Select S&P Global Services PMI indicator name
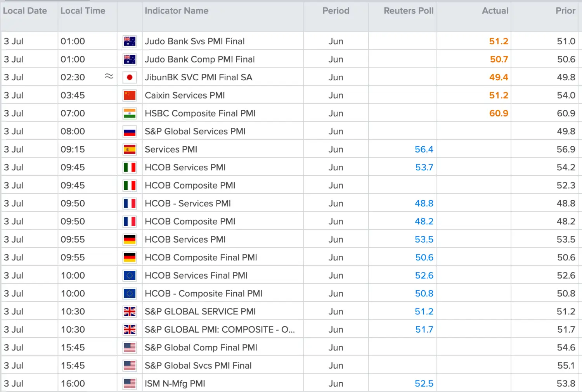Screen dimensions: 582x392 195,132
